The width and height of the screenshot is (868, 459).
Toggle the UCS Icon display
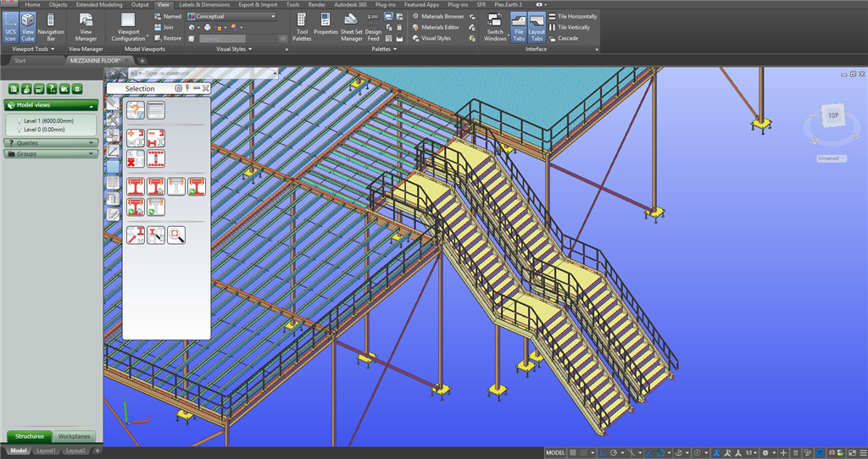(11, 25)
